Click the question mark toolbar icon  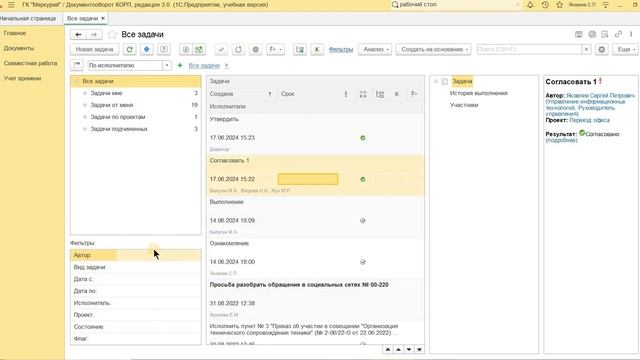(164, 49)
